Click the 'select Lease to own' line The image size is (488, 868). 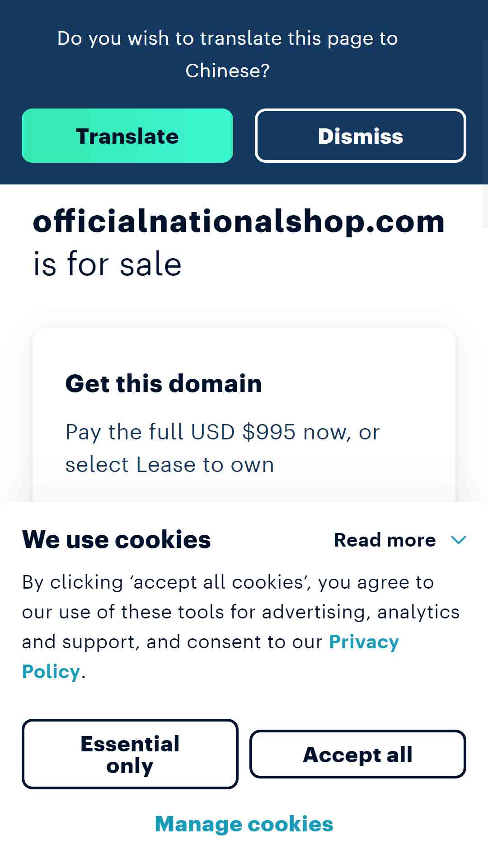click(170, 465)
